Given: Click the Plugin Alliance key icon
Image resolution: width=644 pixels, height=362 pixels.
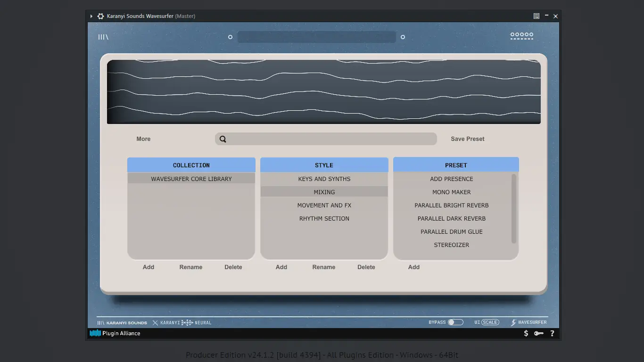Looking at the screenshot, I should [539, 333].
